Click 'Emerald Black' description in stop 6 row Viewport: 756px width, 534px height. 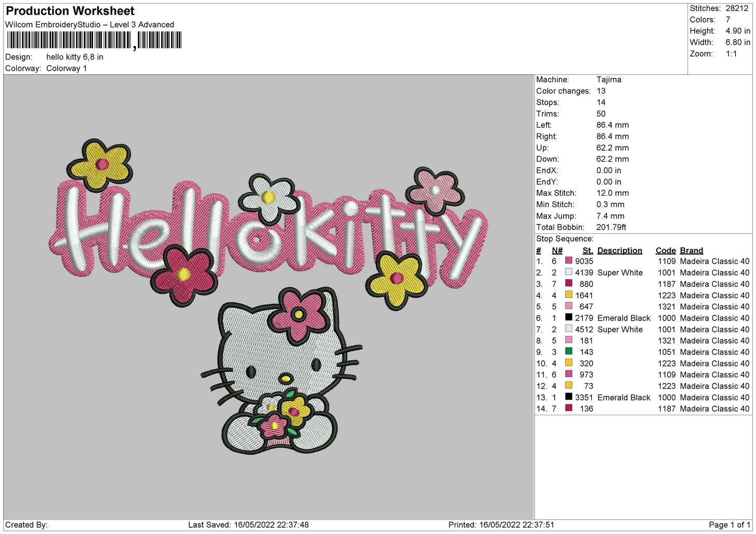(x=624, y=318)
